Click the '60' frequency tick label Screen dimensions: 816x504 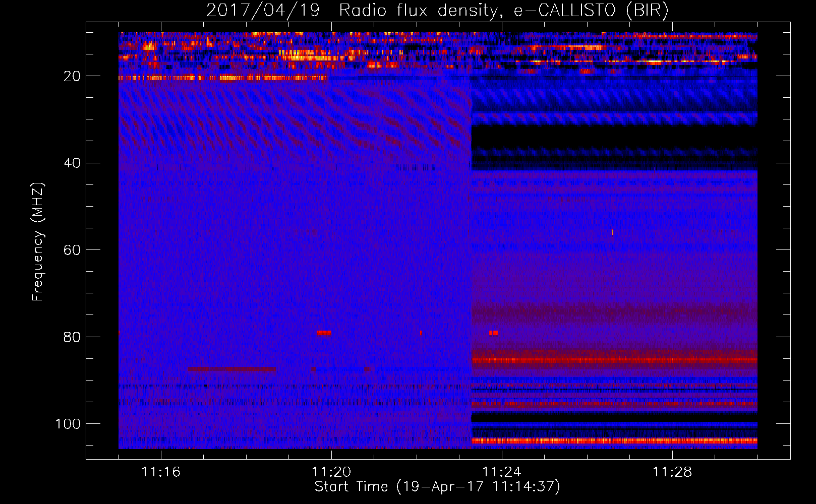click(72, 250)
